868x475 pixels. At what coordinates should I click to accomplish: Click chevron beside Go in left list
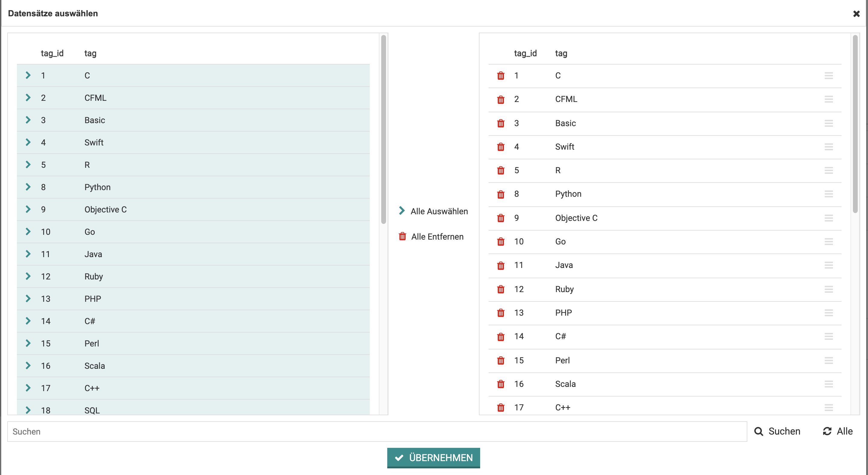click(28, 231)
